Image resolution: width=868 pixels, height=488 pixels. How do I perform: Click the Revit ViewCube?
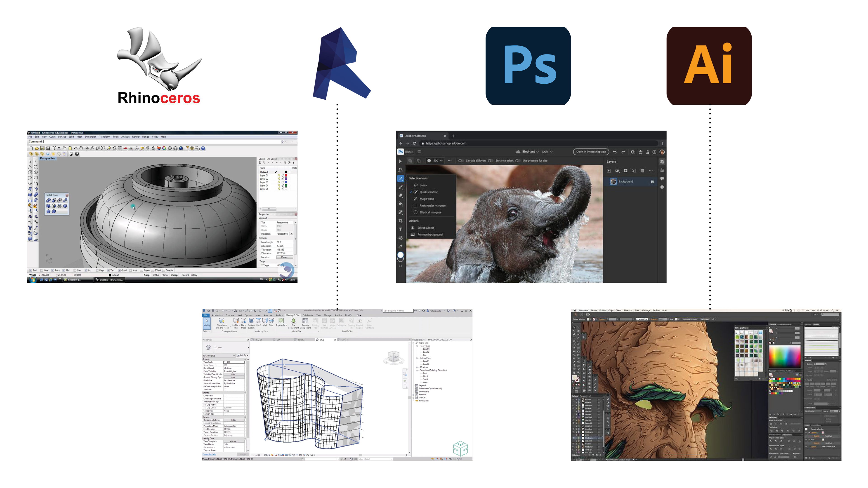click(394, 356)
